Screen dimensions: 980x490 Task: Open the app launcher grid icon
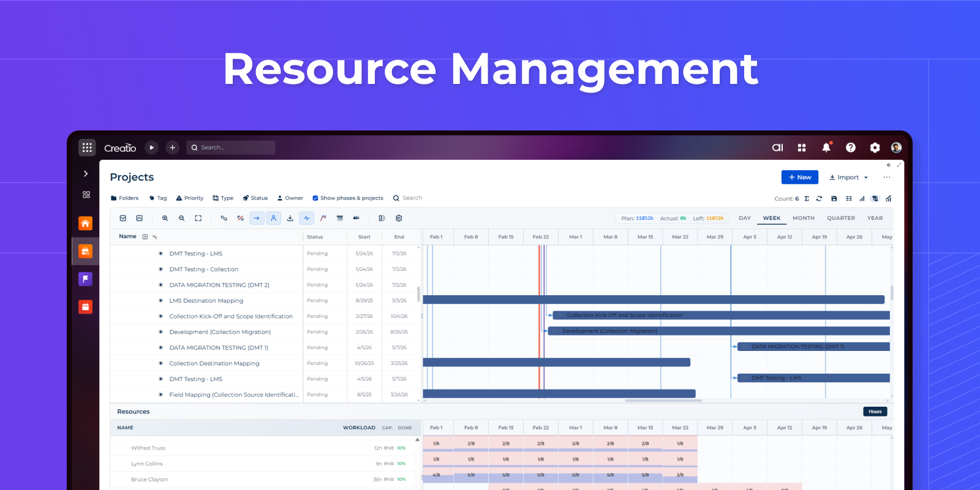point(87,148)
